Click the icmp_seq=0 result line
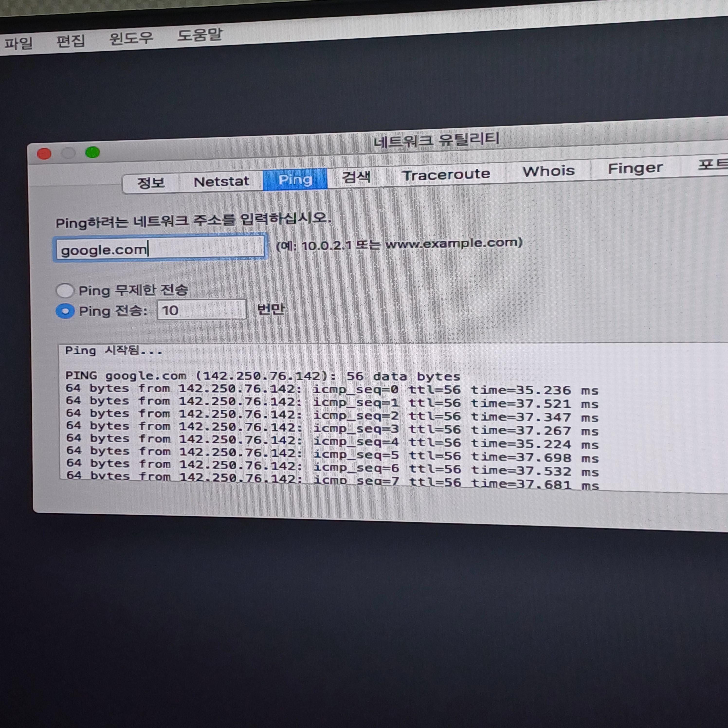 pos(332,389)
